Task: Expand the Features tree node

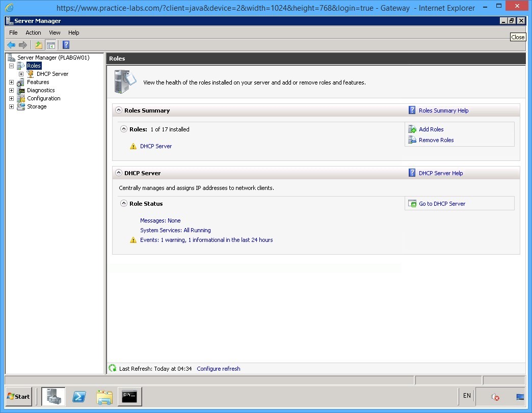Action: (11, 82)
